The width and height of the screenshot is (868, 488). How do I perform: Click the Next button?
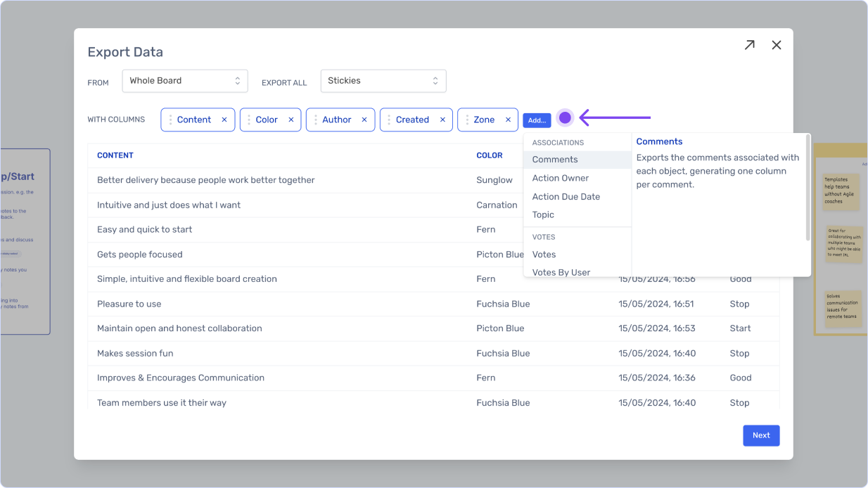[x=761, y=435]
